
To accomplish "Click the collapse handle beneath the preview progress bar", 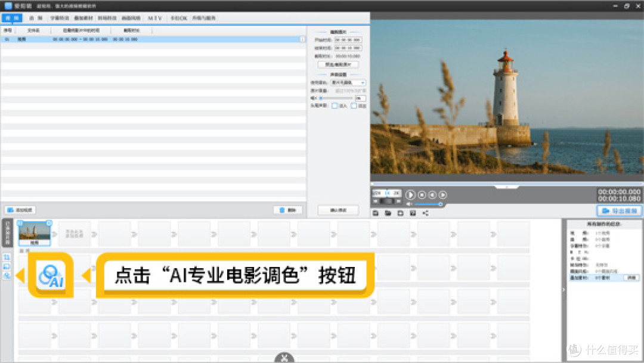I will tap(506, 187).
